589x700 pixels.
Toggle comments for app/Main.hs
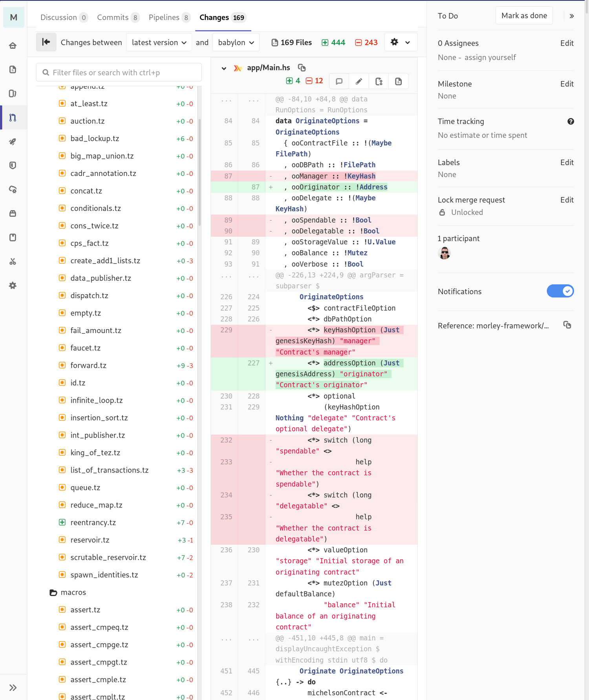click(x=339, y=81)
